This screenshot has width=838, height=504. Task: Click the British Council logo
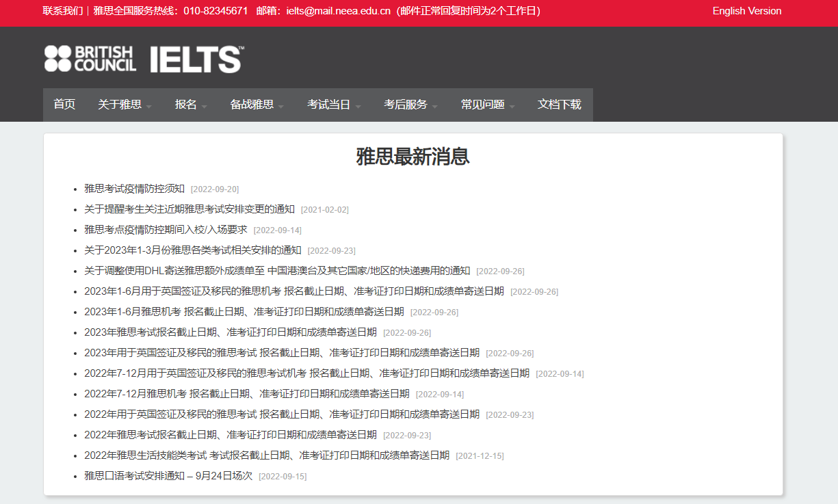coord(90,59)
